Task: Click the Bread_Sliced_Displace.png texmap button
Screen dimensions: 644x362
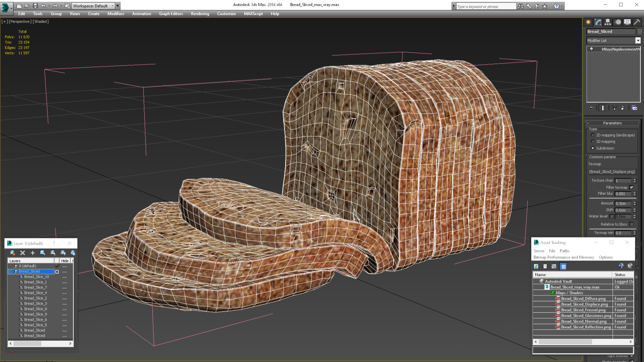Action: pos(612,172)
